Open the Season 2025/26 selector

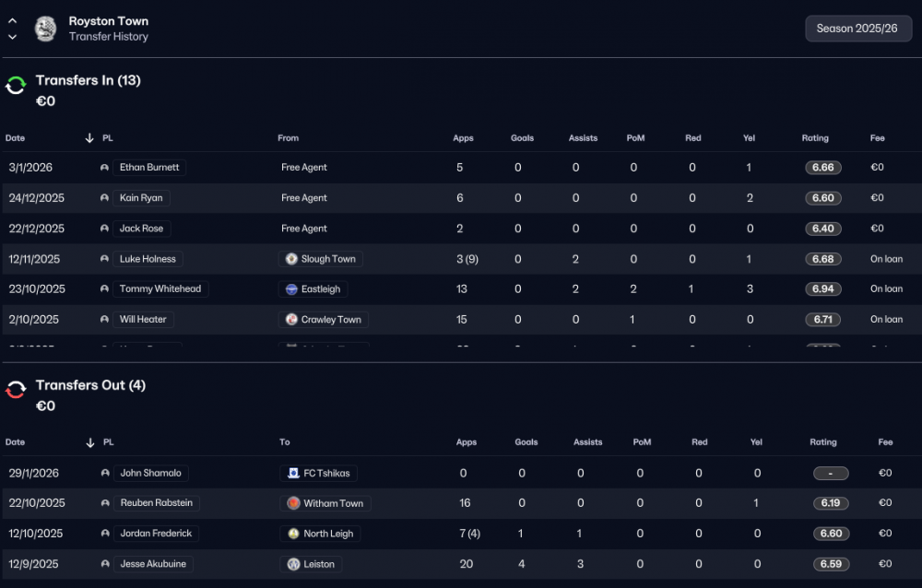pyautogui.click(x=857, y=29)
